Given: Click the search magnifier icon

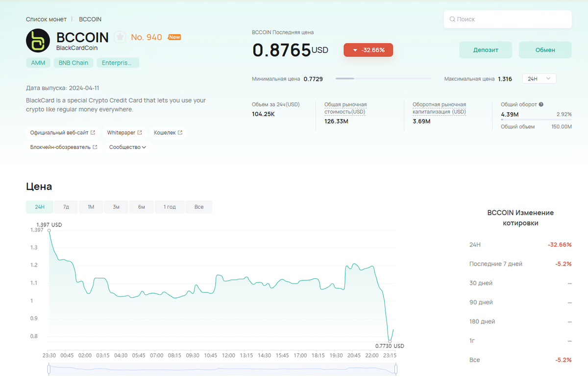Looking at the screenshot, I should point(453,20).
